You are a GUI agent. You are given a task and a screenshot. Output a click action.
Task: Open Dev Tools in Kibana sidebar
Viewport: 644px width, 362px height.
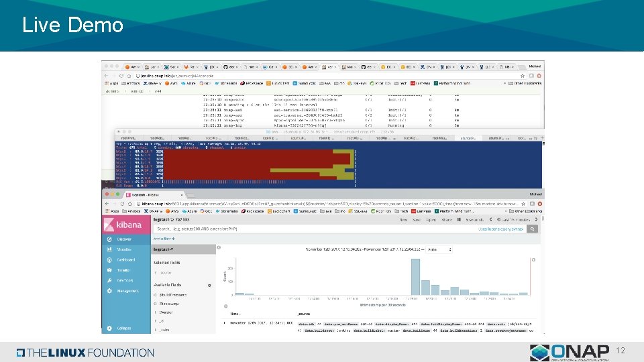click(125, 280)
